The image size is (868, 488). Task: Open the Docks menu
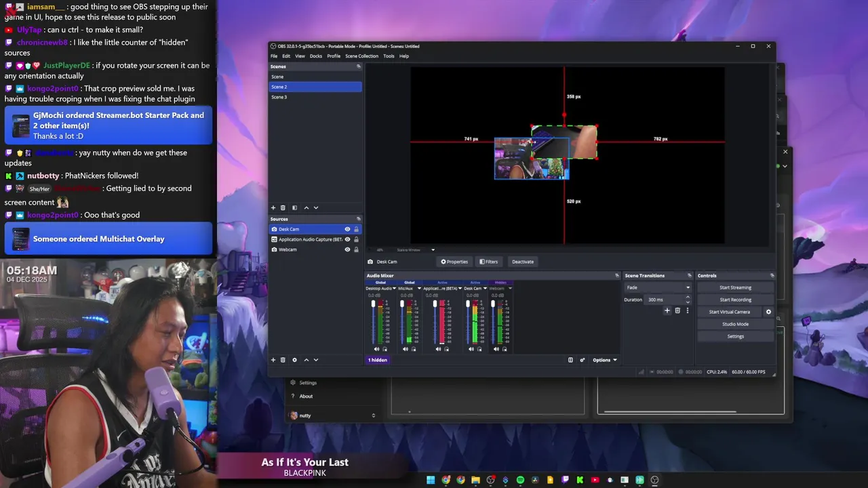(316, 56)
